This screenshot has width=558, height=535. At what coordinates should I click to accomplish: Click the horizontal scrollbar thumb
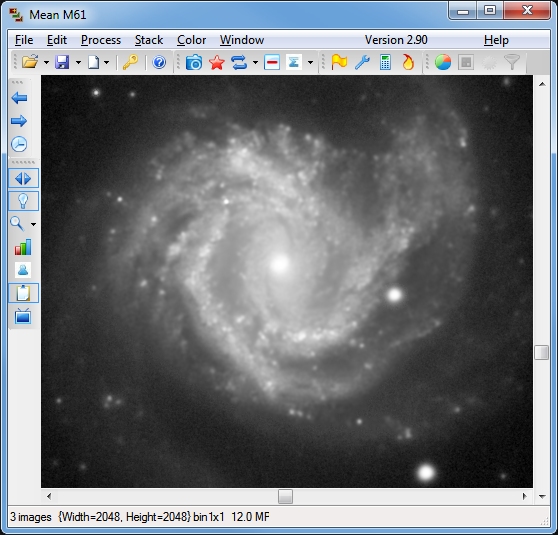tap(285, 497)
